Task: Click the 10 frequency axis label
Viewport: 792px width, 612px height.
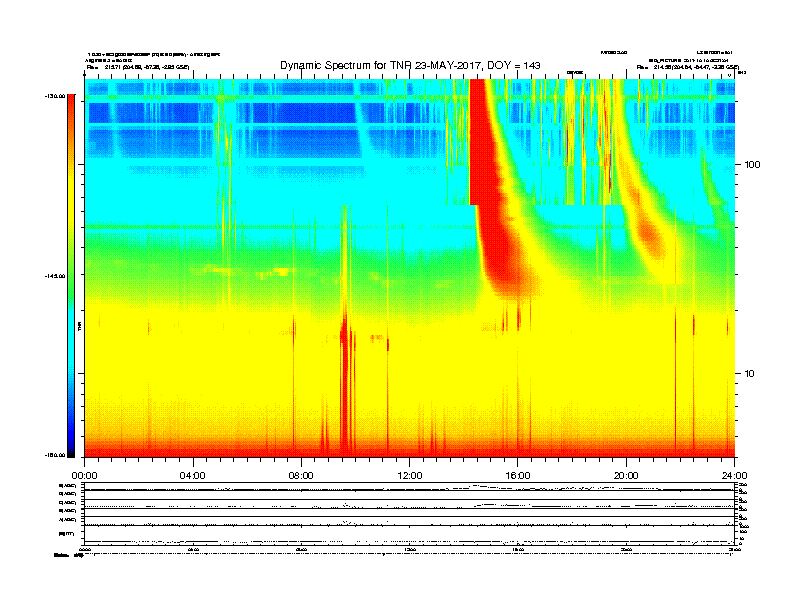Action: (x=749, y=374)
